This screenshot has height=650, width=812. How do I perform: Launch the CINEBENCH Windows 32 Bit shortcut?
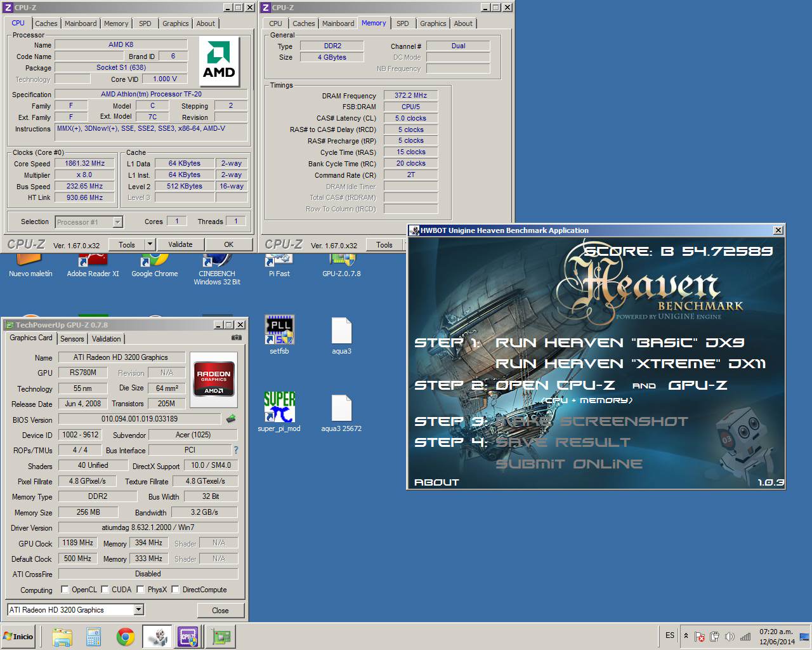(x=217, y=270)
